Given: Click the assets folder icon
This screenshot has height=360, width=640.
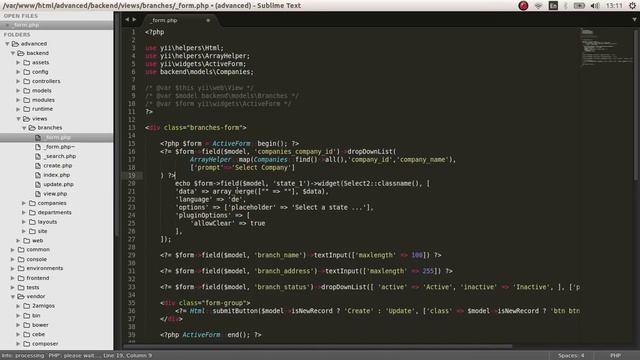Looking at the screenshot, I should [27, 62].
